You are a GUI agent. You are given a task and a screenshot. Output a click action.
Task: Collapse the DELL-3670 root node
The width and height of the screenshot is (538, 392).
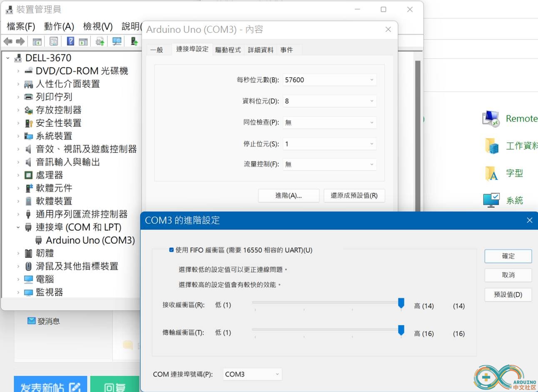coord(8,58)
